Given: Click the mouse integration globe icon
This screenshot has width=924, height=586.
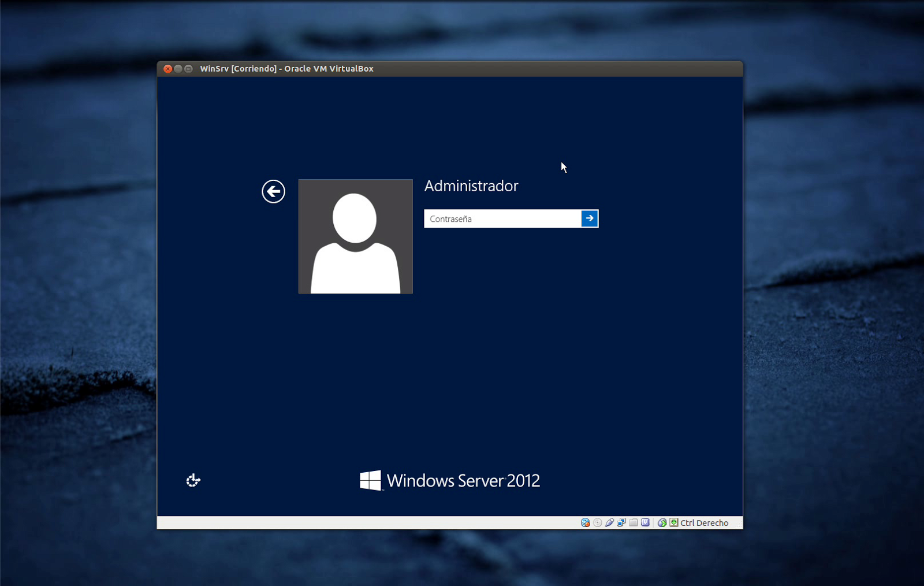Looking at the screenshot, I should click(x=662, y=522).
